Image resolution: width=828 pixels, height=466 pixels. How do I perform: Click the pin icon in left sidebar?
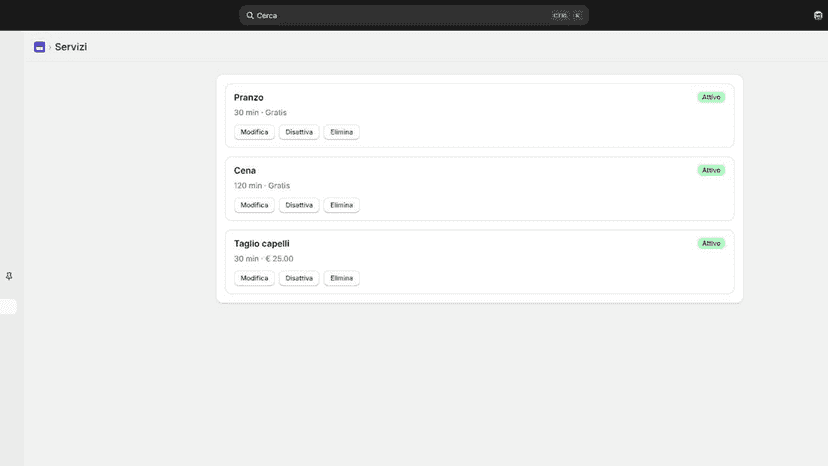pos(9,276)
